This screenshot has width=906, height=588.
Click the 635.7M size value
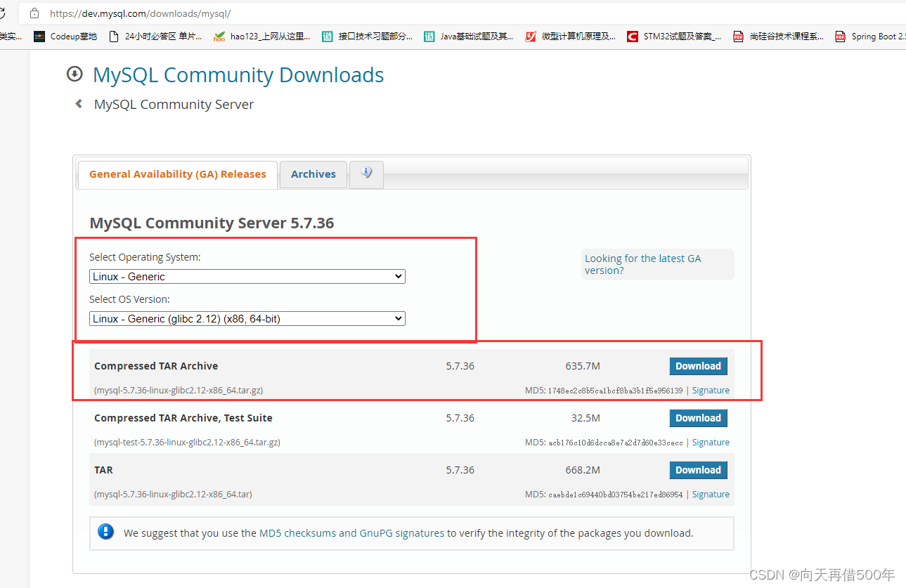point(583,366)
